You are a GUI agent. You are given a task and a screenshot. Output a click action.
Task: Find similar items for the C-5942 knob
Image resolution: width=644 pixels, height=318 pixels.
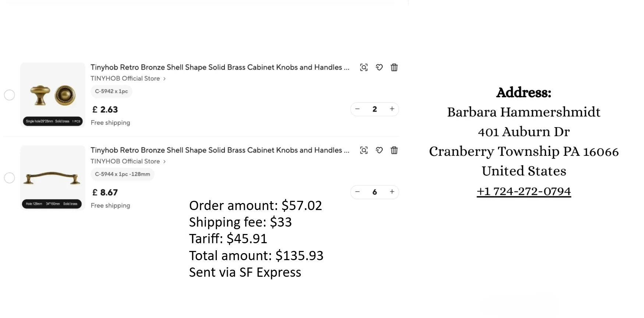point(364,67)
